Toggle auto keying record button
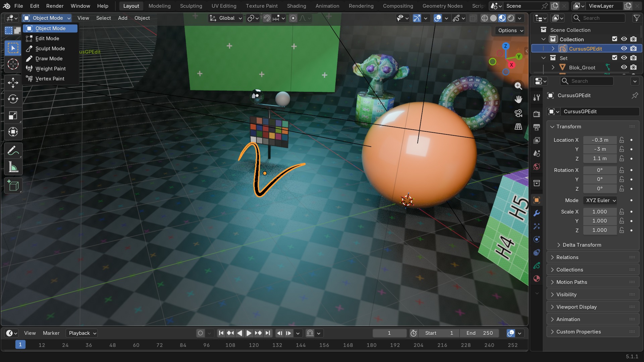The height and width of the screenshot is (362, 644). pos(201,333)
